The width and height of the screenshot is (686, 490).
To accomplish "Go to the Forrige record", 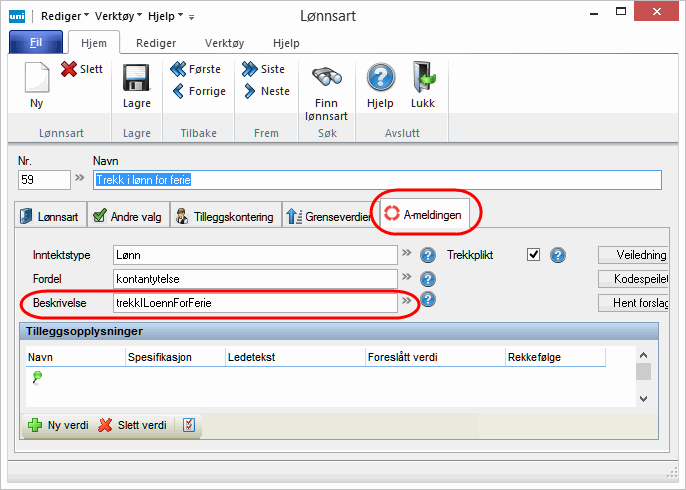I will [x=198, y=91].
